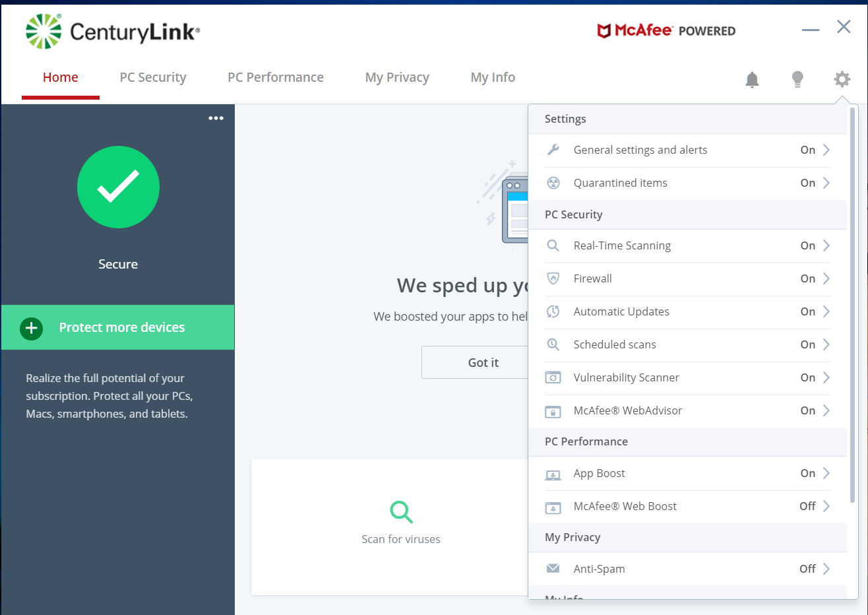Viewport: 868px width, 615px height.
Task: Expand the Anti-Spam chevron
Action: pos(826,569)
